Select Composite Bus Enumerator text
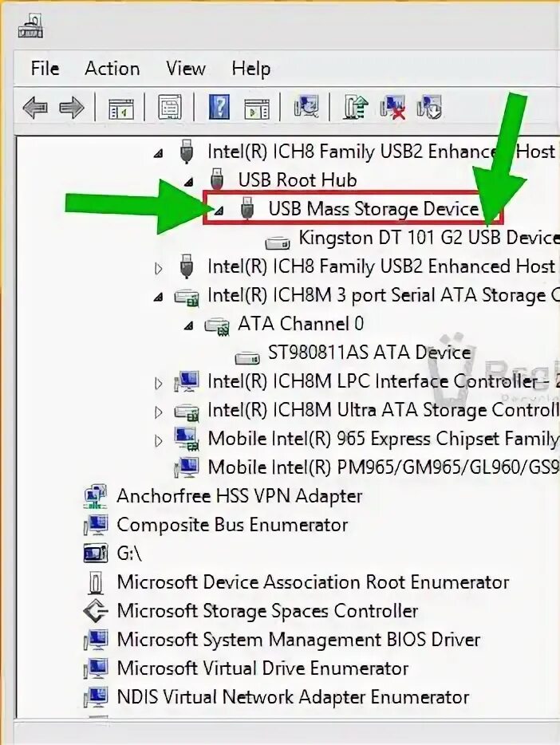The width and height of the screenshot is (560, 745). (232, 525)
